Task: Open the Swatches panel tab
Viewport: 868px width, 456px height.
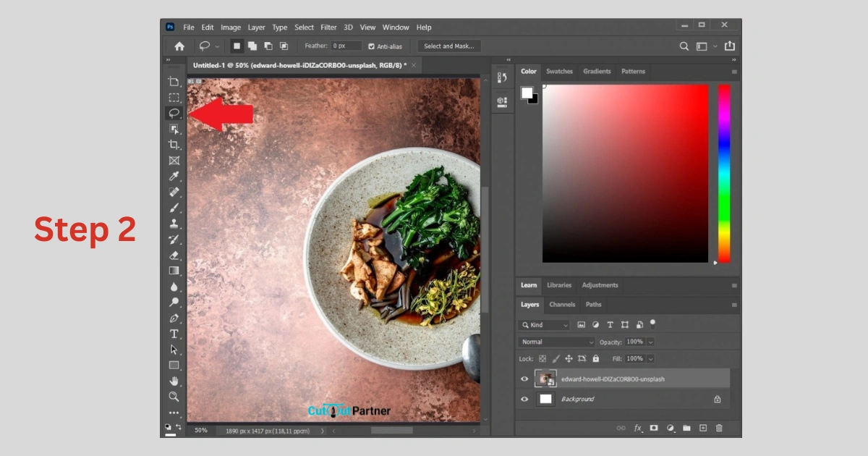Action: point(559,72)
